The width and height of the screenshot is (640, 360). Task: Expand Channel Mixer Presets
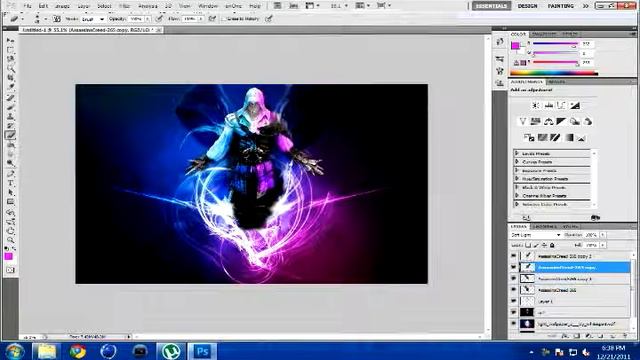click(x=517, y=196)
